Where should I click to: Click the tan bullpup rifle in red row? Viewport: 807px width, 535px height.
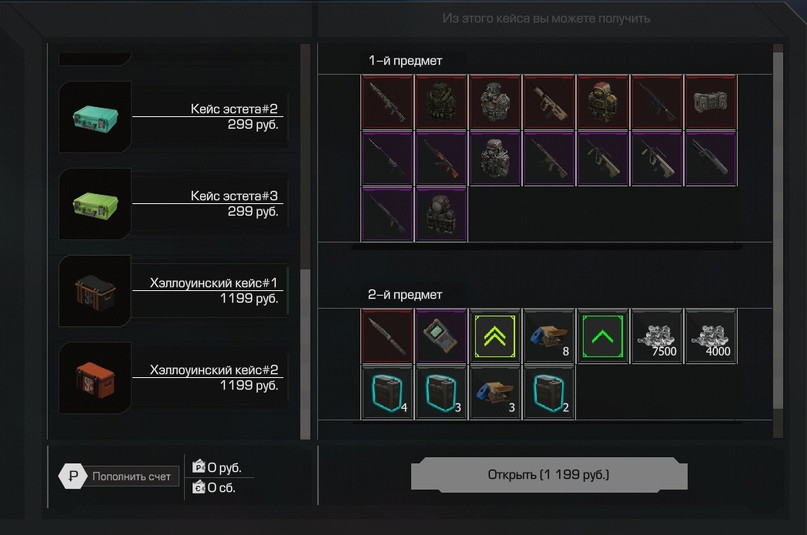(549, 102)
